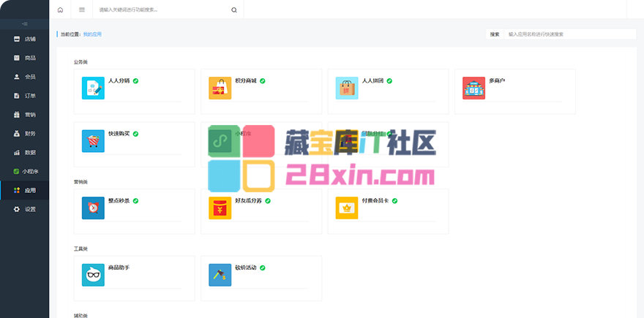Open 店铺 in the sidebar
644x318 pixels.
click(x=25, y=39)
